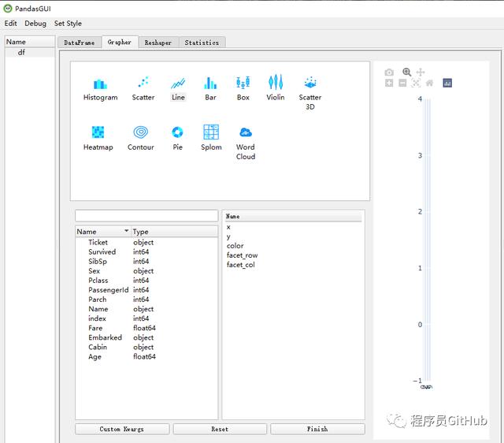Viewport: 504px width, 443px height.
Task: Select the Age column row
Action: pos(146,356)
